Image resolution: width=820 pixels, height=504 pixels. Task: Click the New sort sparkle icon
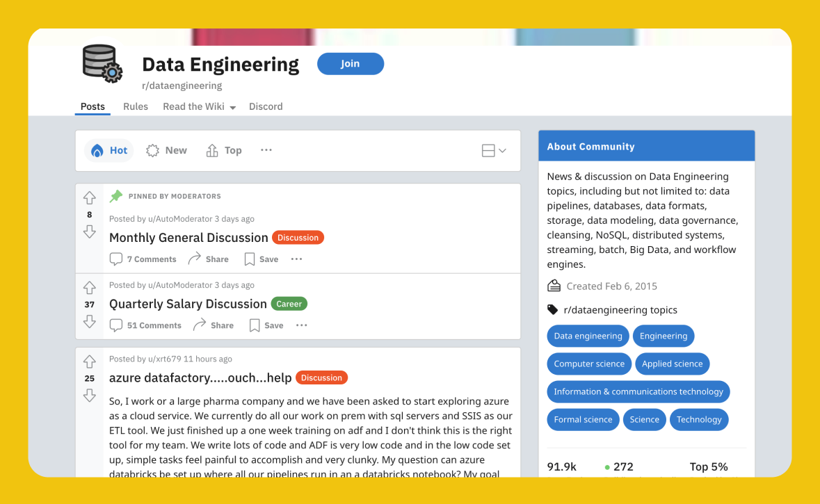click(152, 150)
